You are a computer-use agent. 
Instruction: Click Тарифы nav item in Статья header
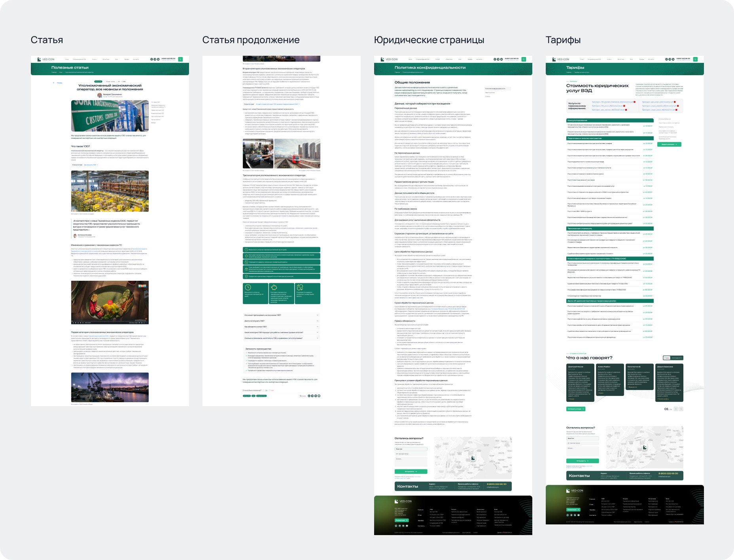click(x=127, y=59)
